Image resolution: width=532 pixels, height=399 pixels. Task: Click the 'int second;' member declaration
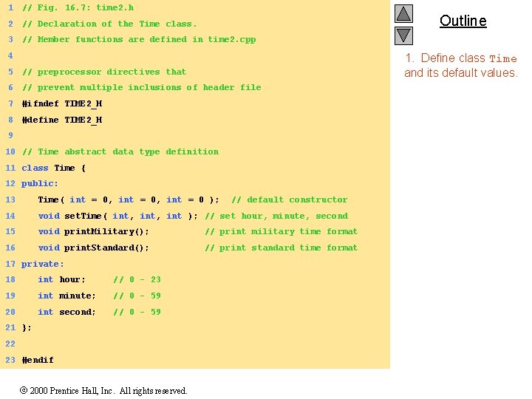tap(66, 312)
